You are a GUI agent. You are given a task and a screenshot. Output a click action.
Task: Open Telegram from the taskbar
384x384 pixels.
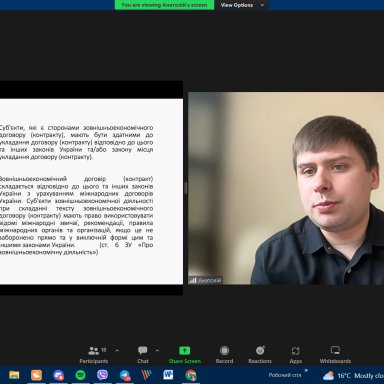(x=125, y=376)
